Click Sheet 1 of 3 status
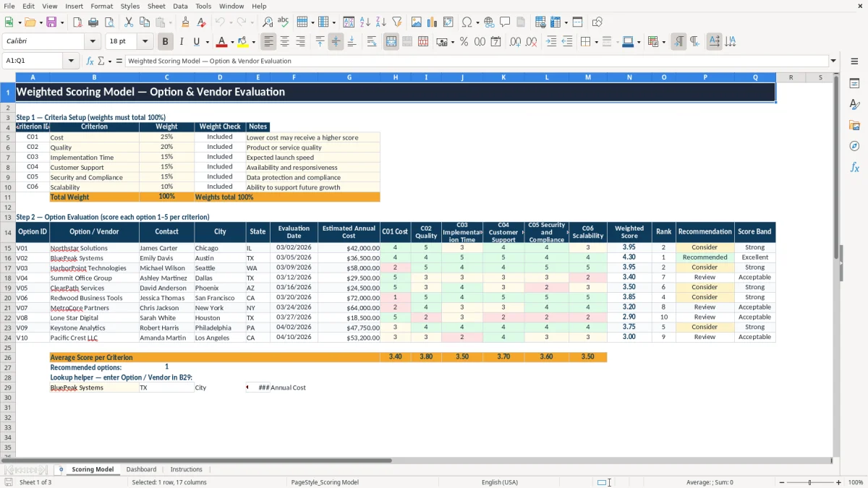This screenshot has height=488, width=868. point(35,482)
